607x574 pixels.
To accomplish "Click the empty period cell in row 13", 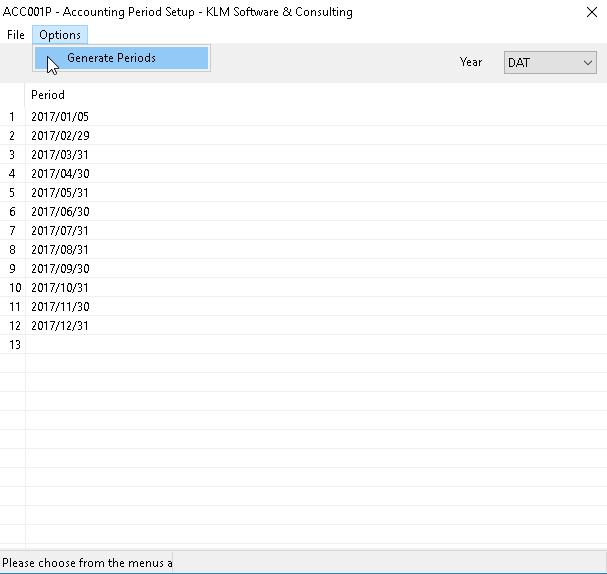I will pos(316,344).
